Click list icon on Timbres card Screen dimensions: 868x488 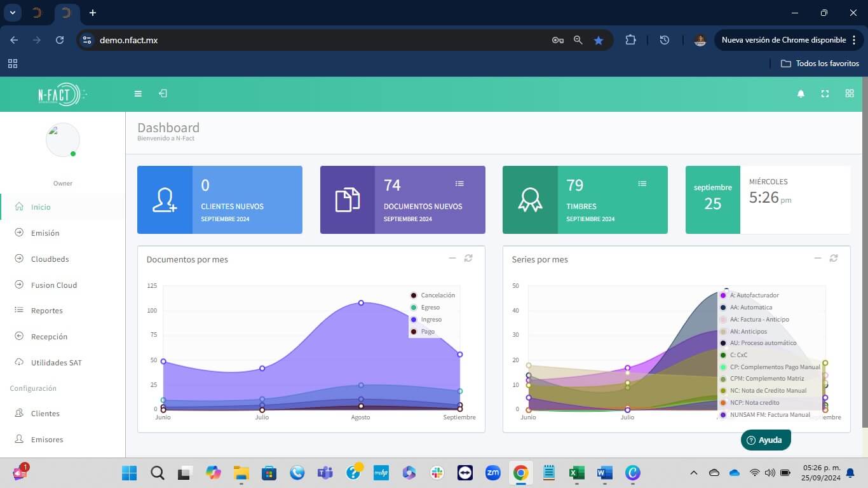coord(642,184)
